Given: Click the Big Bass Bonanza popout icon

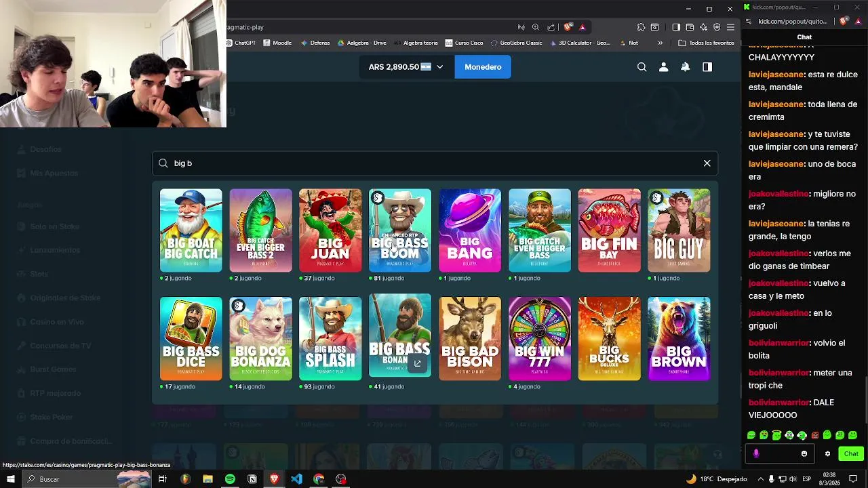Looking at the screenshot, I should tap(418, 364).
